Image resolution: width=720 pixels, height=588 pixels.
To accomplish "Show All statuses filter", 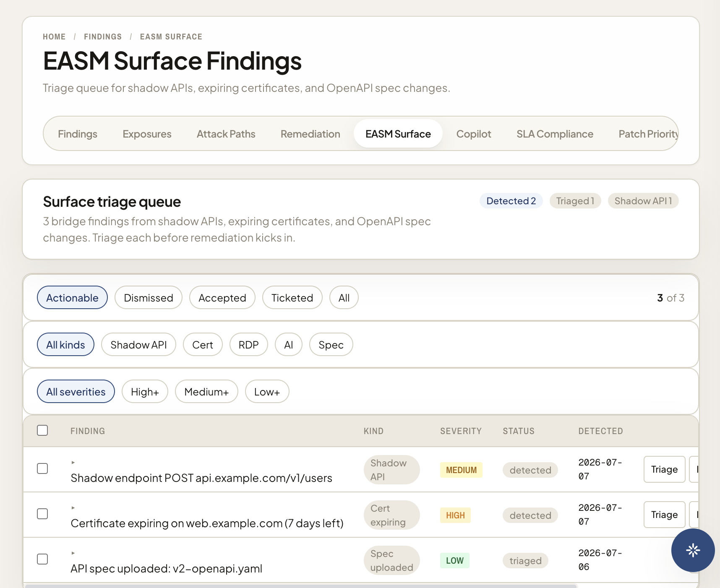I will point(344,297).
